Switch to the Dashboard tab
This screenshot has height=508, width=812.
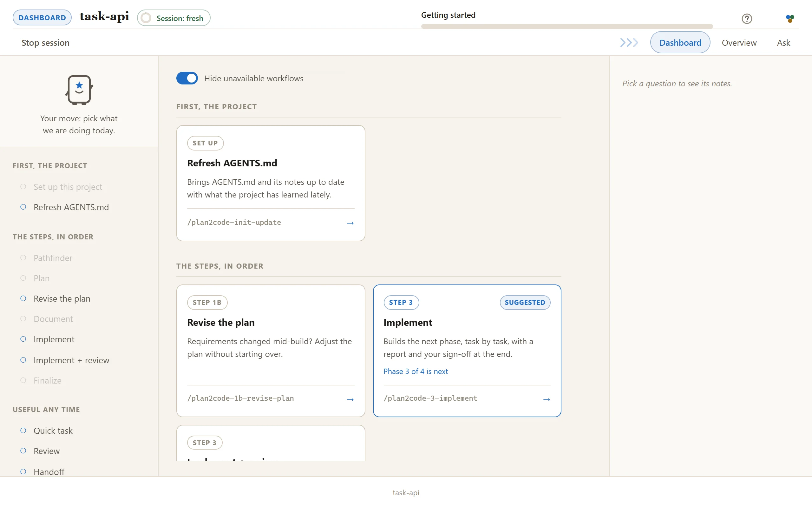click(680, 43)
